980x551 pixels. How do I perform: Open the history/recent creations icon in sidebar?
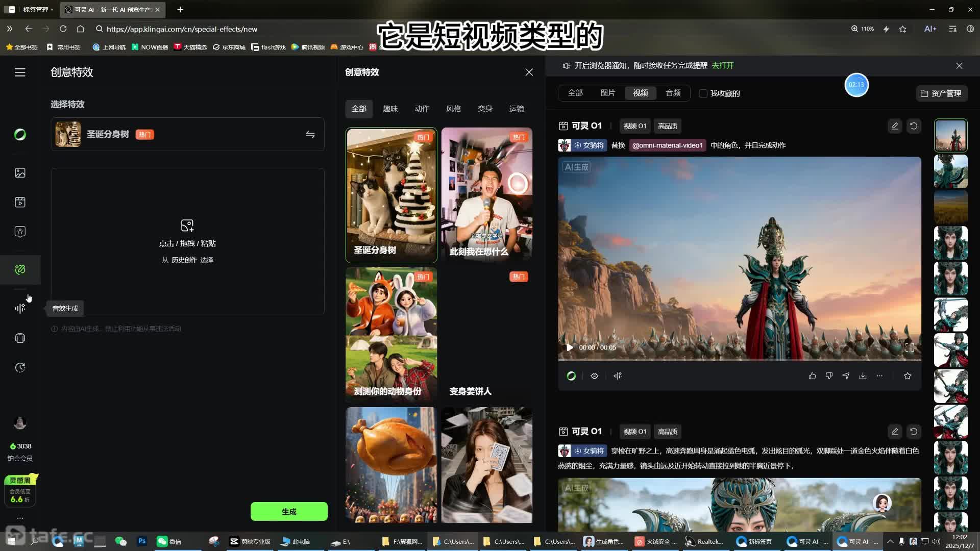coord(20,367)
